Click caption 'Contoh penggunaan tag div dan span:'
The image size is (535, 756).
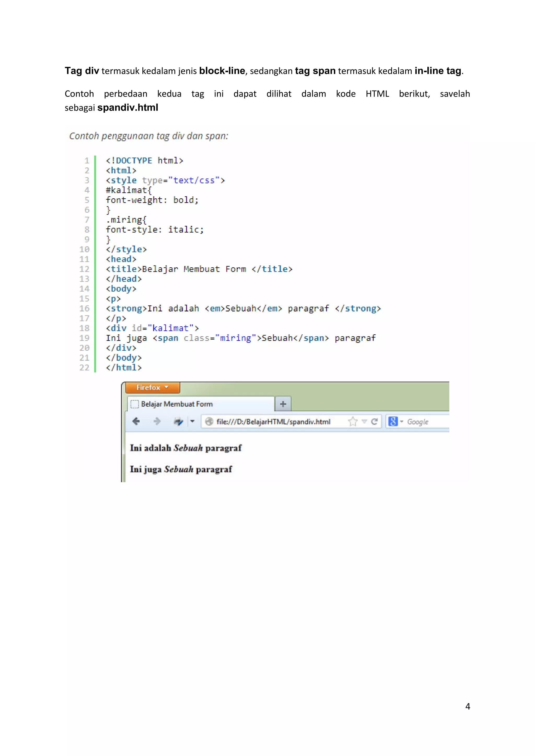point(149,136)
